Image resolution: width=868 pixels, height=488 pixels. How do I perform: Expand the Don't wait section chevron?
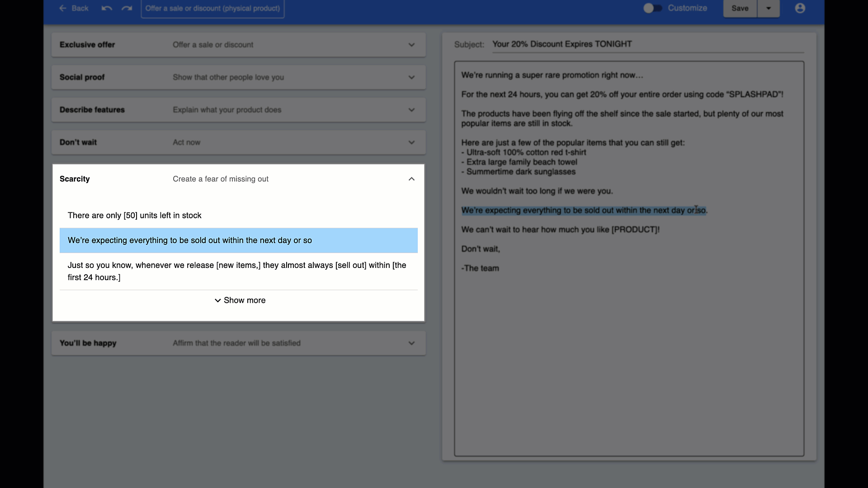click(411, 142)
